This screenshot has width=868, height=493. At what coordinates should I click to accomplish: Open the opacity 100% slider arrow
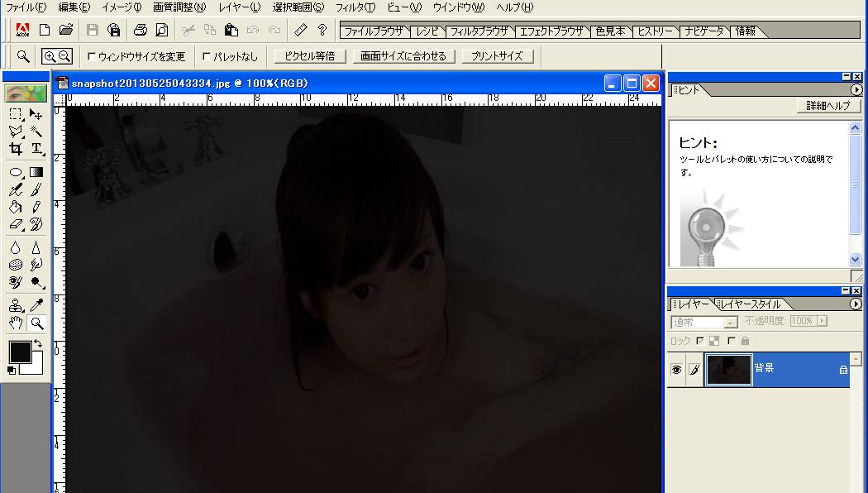822,321
